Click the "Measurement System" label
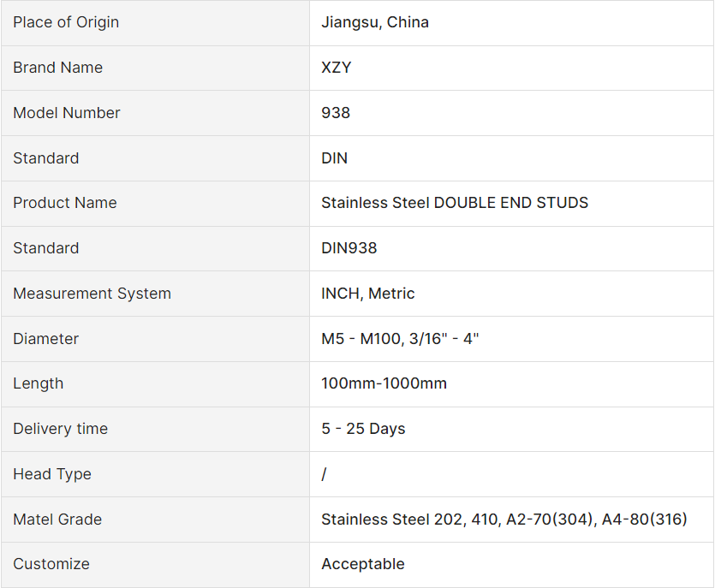 (x=92, y=294)
